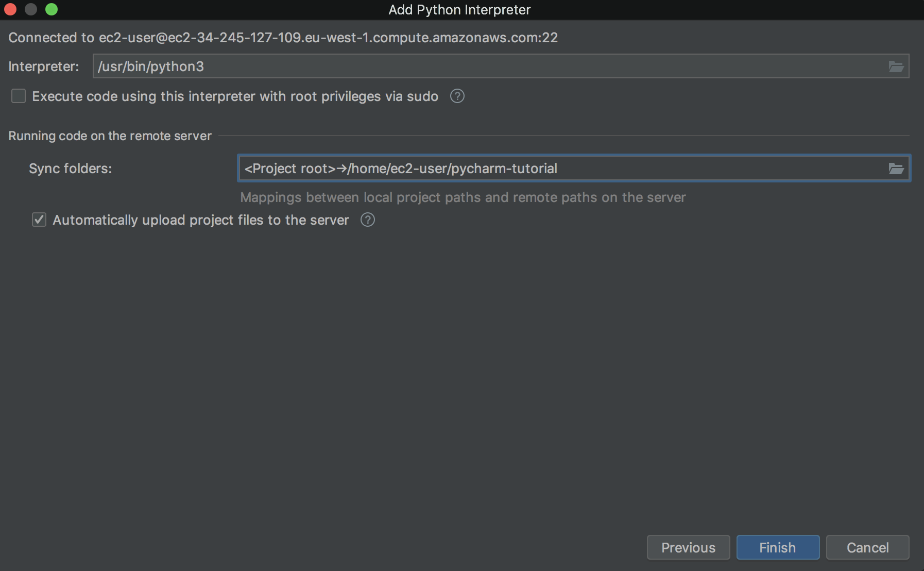Click the 'Interpreter:' label
This screenshot has height=571, width=924.
[44, 66]
